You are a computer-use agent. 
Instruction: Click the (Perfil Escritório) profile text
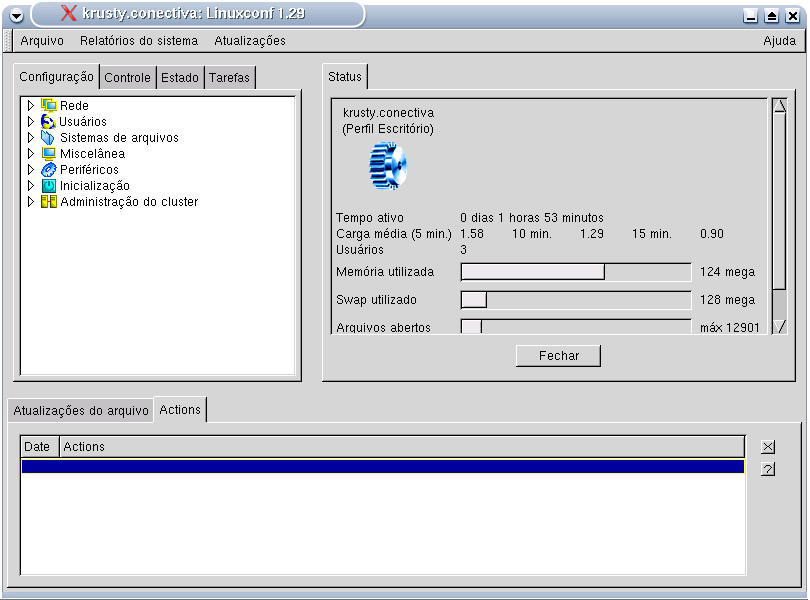click(388, 129)
